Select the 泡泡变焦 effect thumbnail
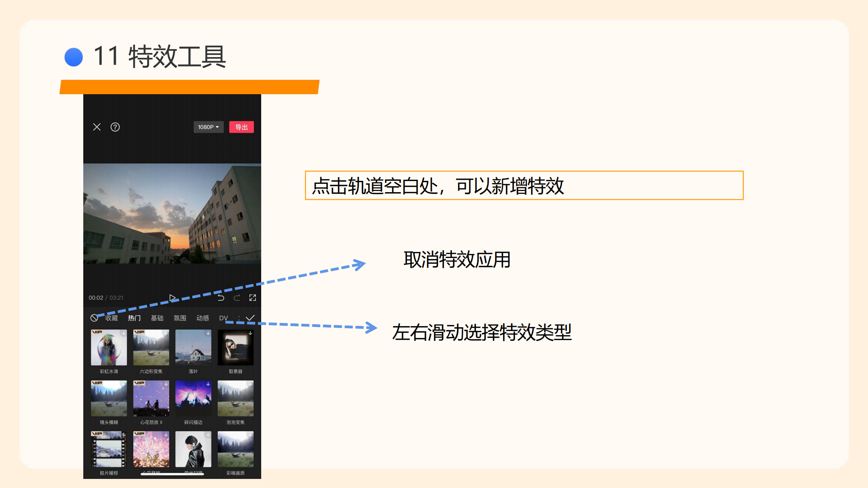The height and width of the screenshot is (488, 868). [x=235, y=398]
